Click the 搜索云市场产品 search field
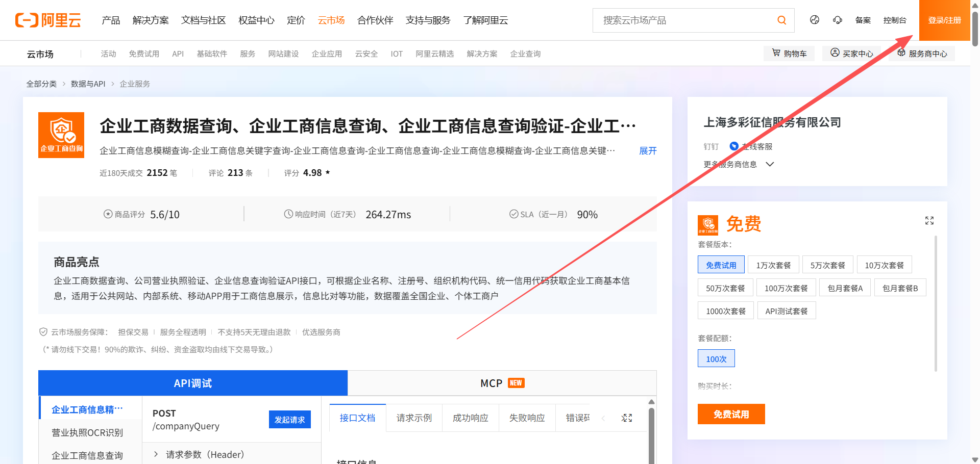This screenshot has width=980, height=464. 684,20
